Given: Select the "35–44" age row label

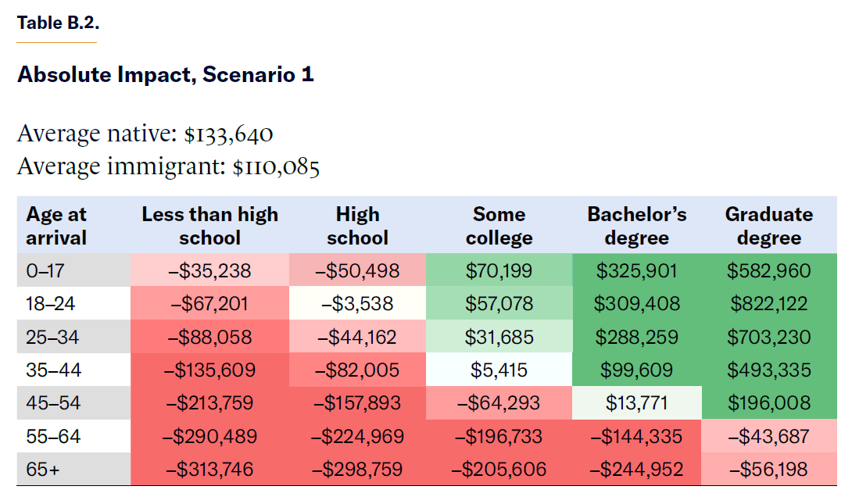Looking at the screenshot, I should 53,370.
